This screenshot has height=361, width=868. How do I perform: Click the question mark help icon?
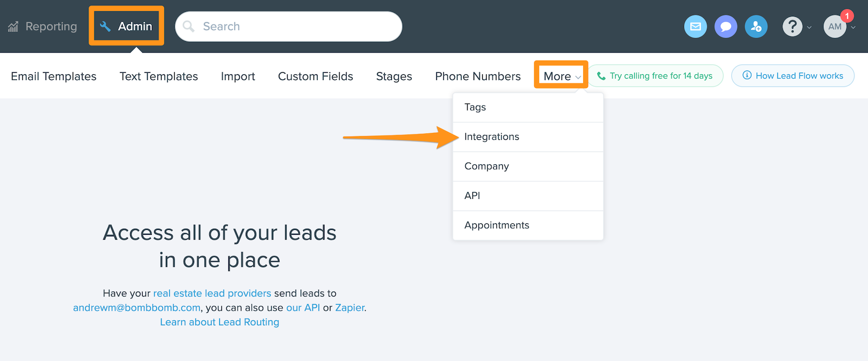click(x=793, y=27)
